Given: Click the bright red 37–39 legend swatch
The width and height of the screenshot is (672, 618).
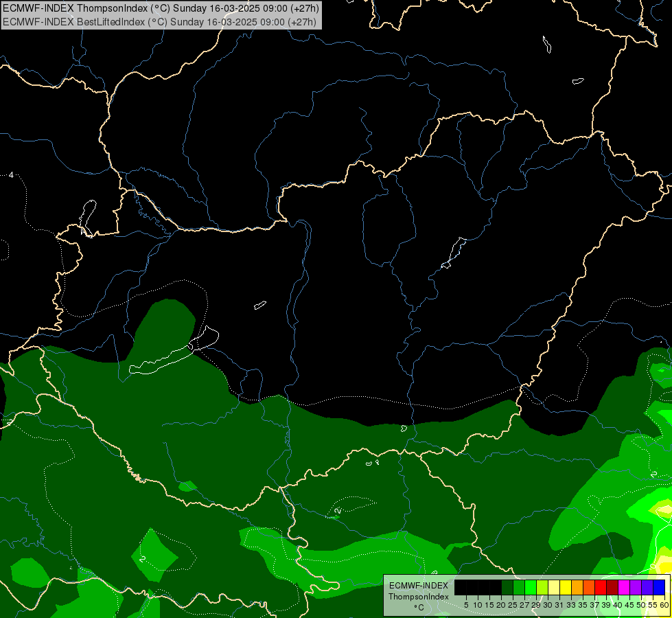Looking at the screenshot, I should pyautogui.click(x=601, y=587).
